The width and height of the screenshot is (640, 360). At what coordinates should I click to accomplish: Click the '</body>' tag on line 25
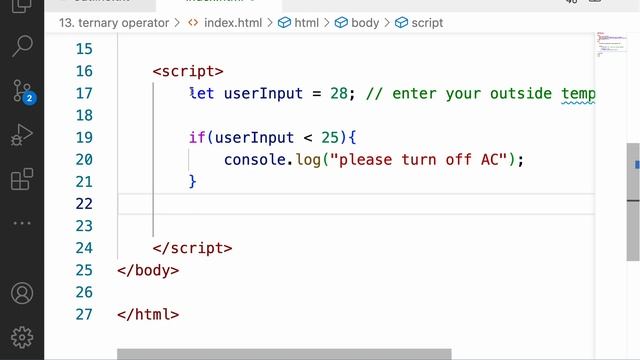[x=148, y=271]
